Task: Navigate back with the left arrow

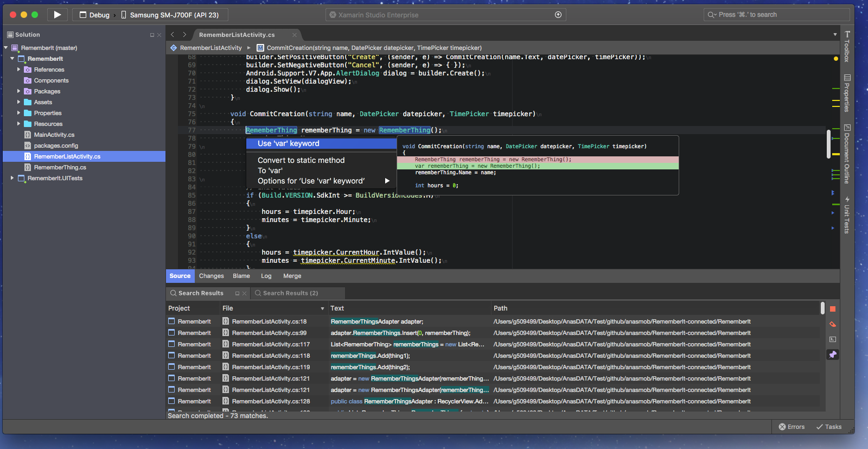Action: click(x=173, y=34)
